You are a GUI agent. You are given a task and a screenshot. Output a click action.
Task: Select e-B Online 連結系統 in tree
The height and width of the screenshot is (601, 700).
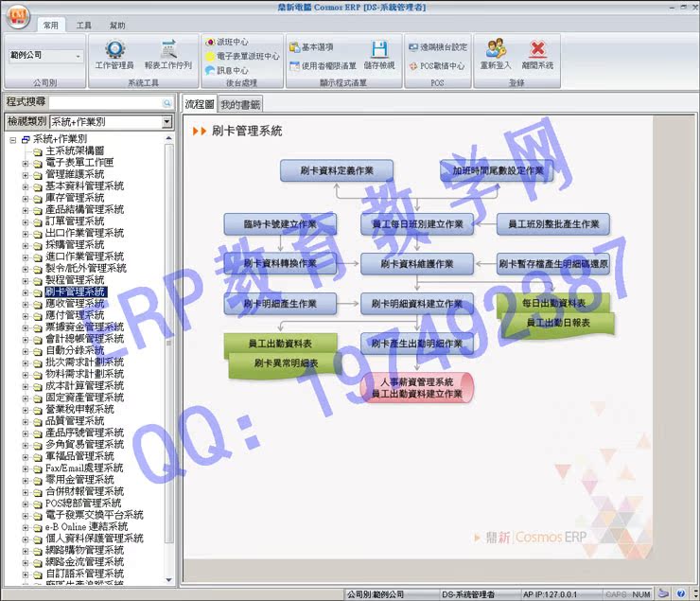[87, 527]
